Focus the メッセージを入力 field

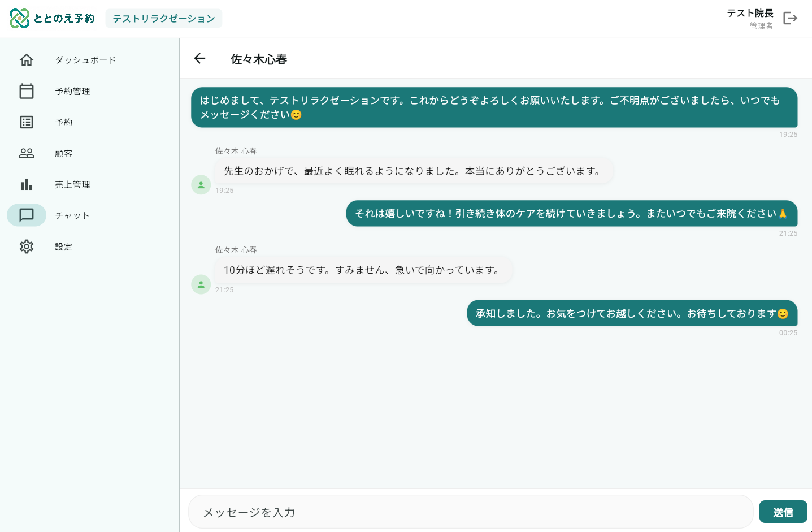(471, 512)
